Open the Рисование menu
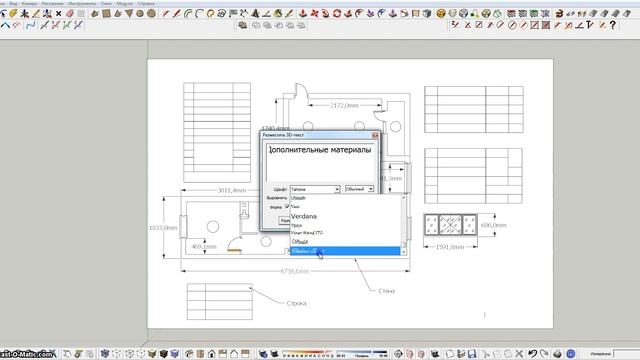Viewport: 640px width, 360px height. pos(52,3)
